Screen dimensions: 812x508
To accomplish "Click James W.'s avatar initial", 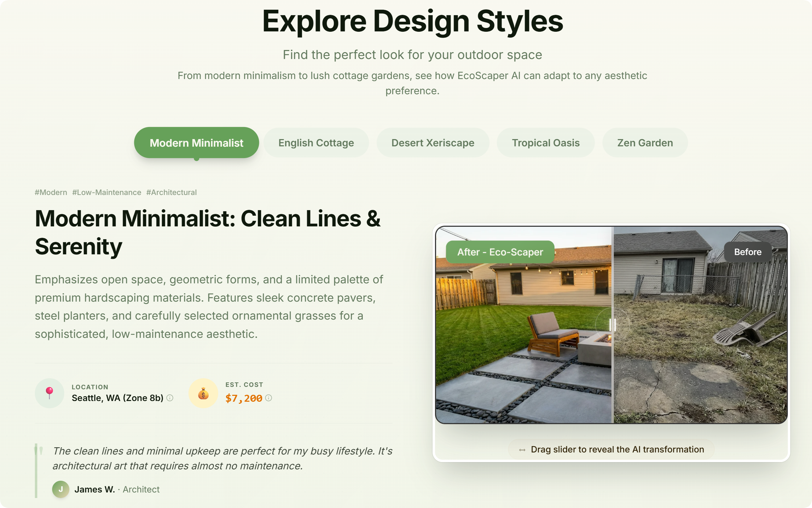I will tap(61, 489).
